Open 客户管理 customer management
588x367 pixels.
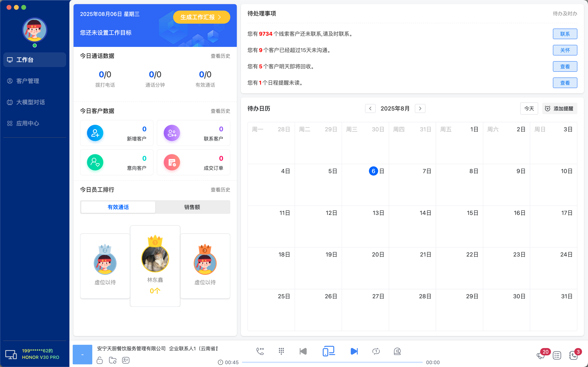coord(27,81)
